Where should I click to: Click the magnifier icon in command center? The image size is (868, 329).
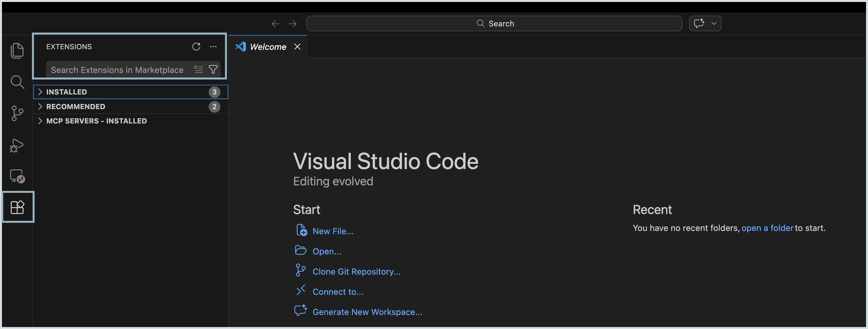point(480,23)
